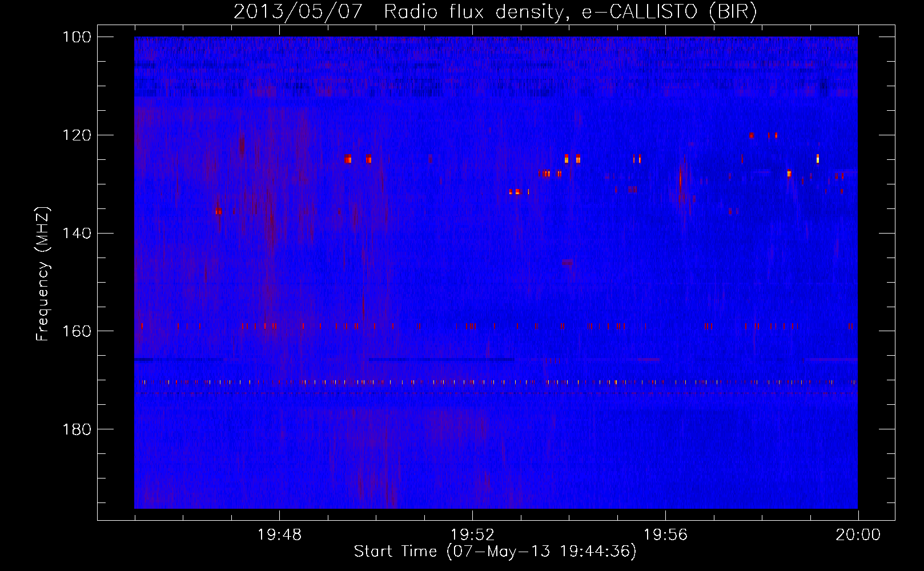The width and height of the screenshot is (924, 571).
Task: Click the 'Frequency (MHZ)' y-axis label
Action: [43, 274]
